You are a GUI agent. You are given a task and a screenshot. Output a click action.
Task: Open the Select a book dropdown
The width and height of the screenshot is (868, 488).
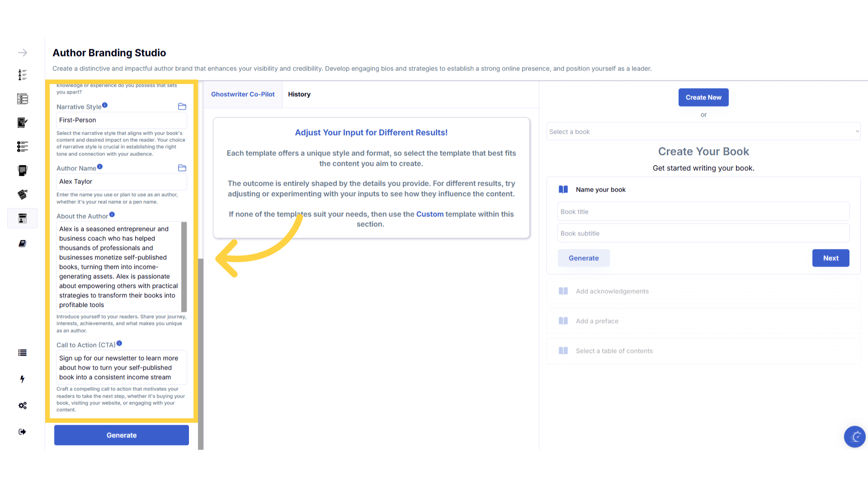click(703, 132)
